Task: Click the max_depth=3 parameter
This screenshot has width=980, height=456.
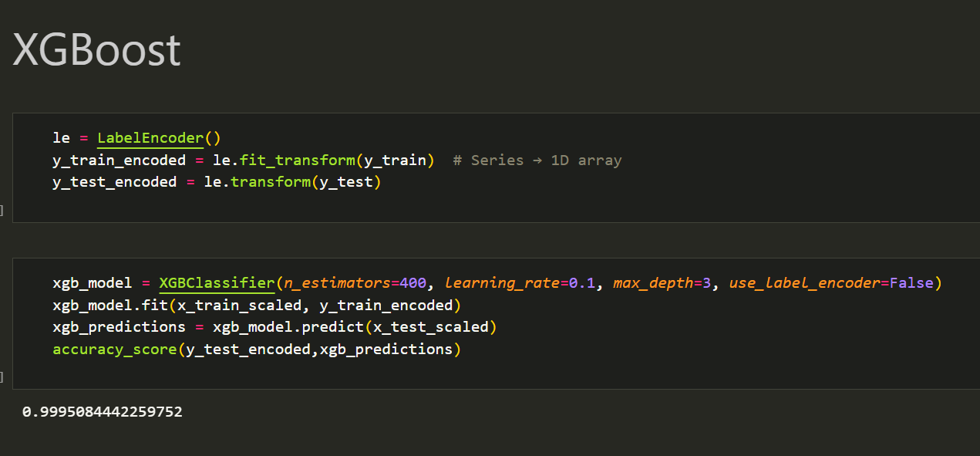Action: coord(662,283)
